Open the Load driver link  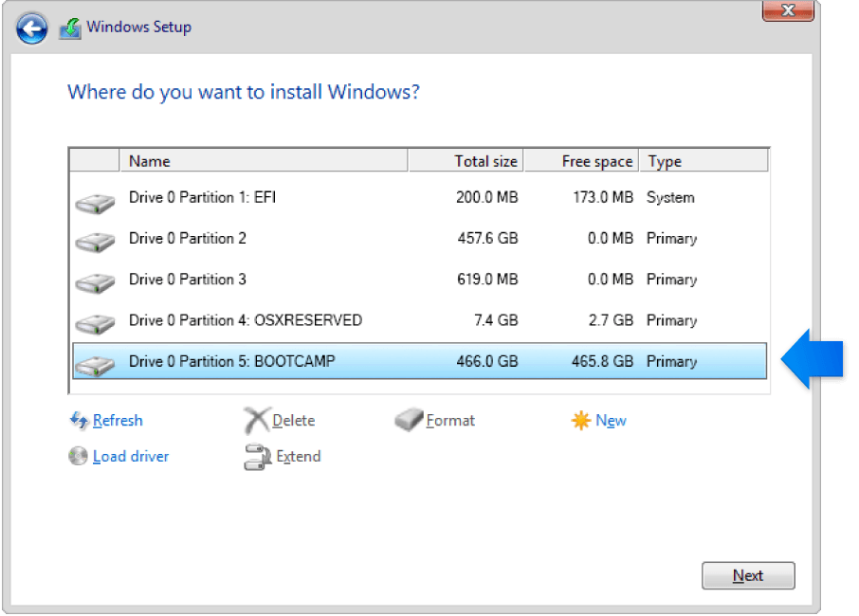131,457
